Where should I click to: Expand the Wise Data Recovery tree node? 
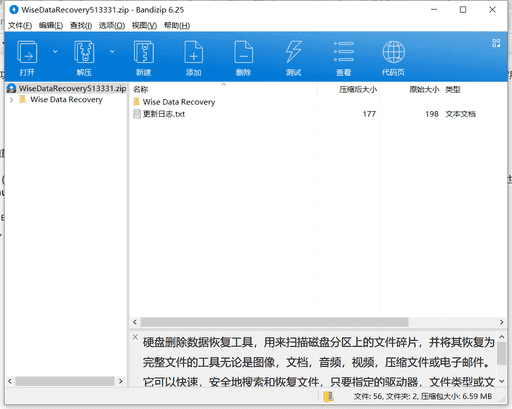point(11,100)
